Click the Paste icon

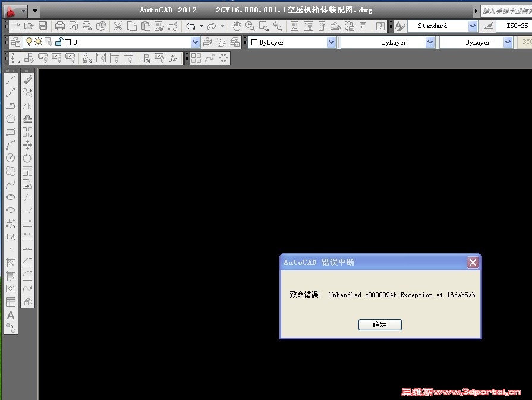pyautogui.click(x=146, y=26)
